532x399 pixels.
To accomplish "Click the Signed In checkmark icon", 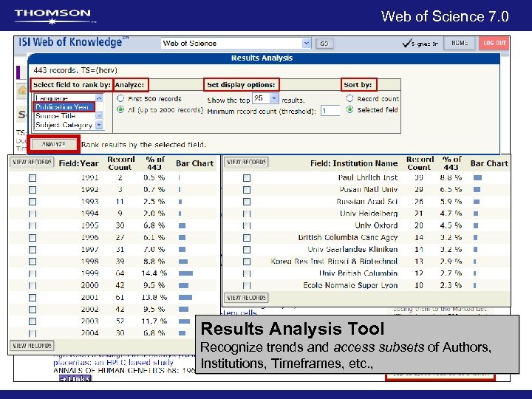I will (x=406, y=43).
